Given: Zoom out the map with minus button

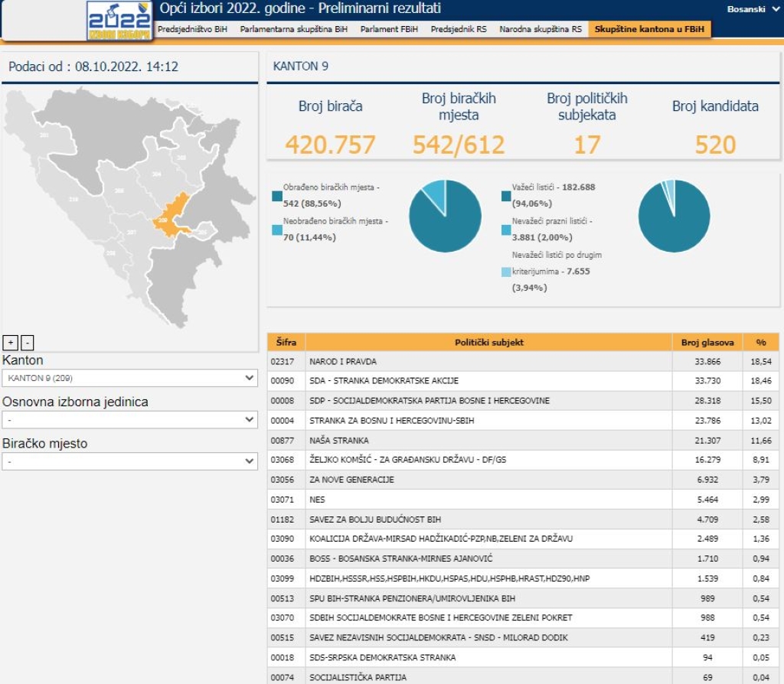Looking at the screenshot, I should pyautogui.click(x=27, y=343).
